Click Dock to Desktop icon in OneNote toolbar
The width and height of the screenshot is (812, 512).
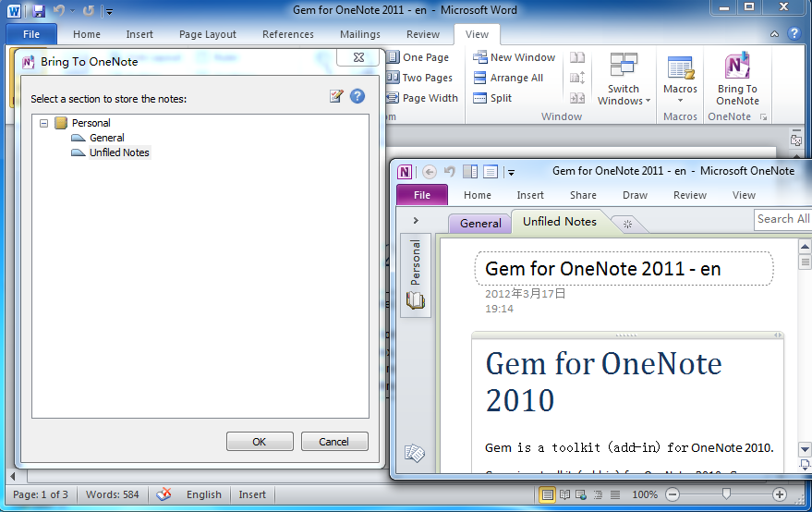[470, 172]
